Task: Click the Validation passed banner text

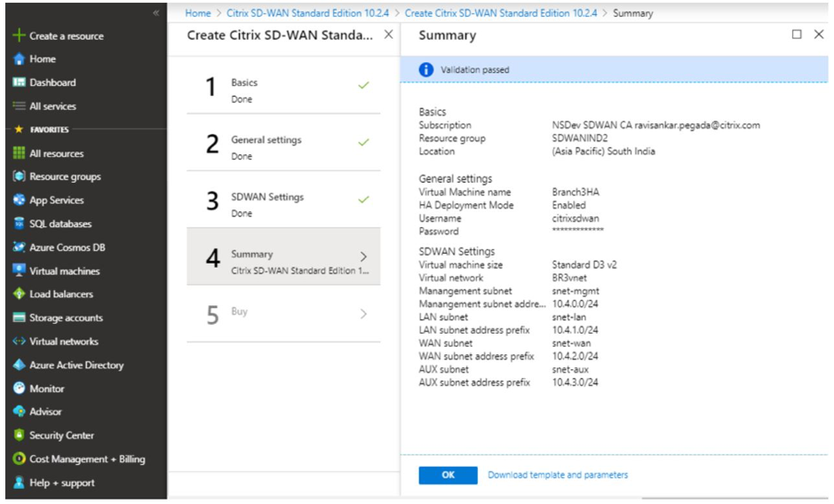Action: pyautogui.click(x=475, y=69)
